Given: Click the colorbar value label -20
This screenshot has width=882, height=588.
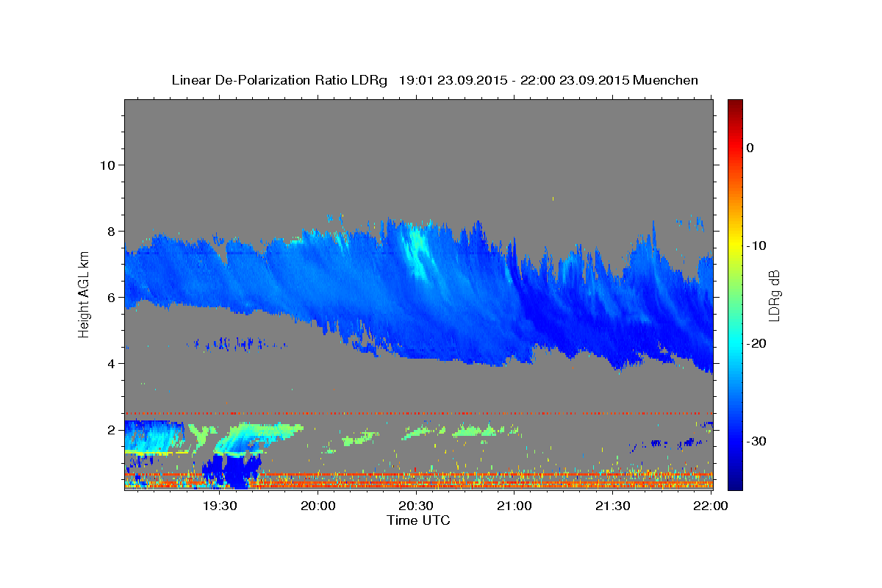Looking at the screenshot, I should (758, 343).
